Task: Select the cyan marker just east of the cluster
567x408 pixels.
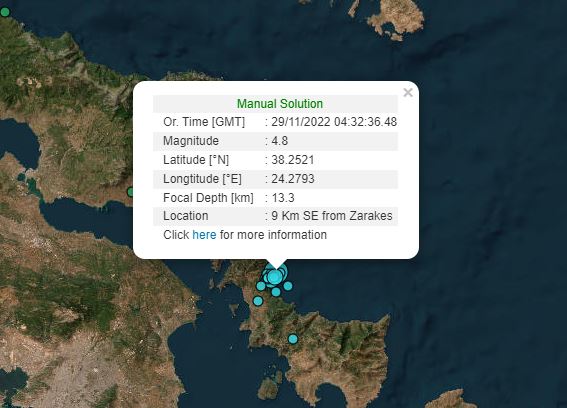Action: [x=288, y=286]
